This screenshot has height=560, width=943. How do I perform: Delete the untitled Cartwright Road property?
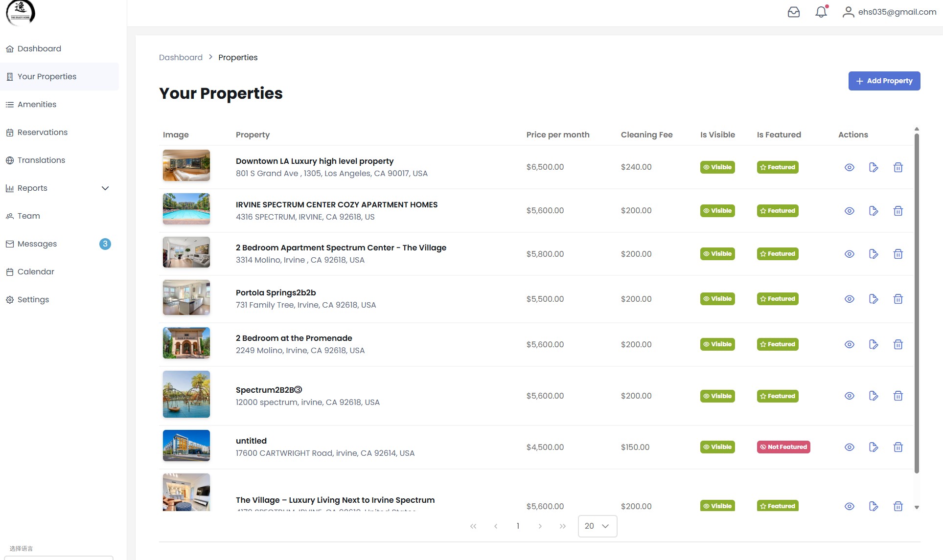(x=897, y=447)
